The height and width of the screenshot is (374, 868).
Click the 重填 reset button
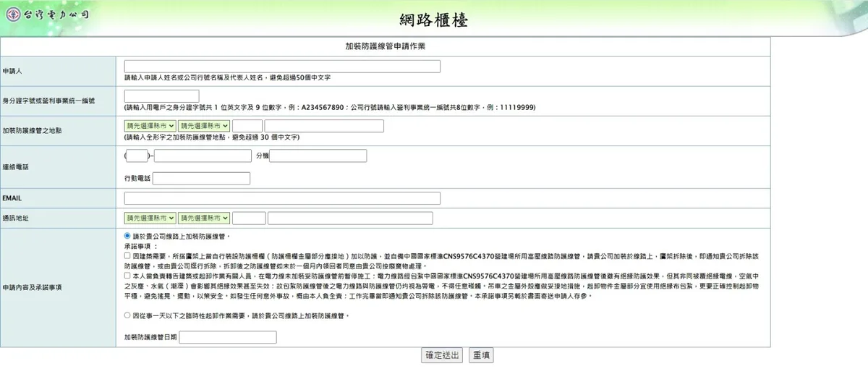(x=482, y=355)
